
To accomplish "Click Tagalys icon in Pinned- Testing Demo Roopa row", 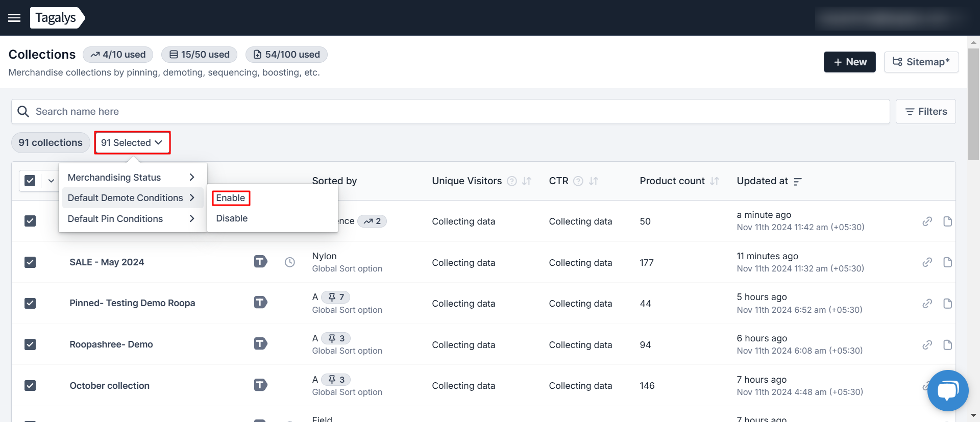I will pyautogui.click(x=260, y=303).
